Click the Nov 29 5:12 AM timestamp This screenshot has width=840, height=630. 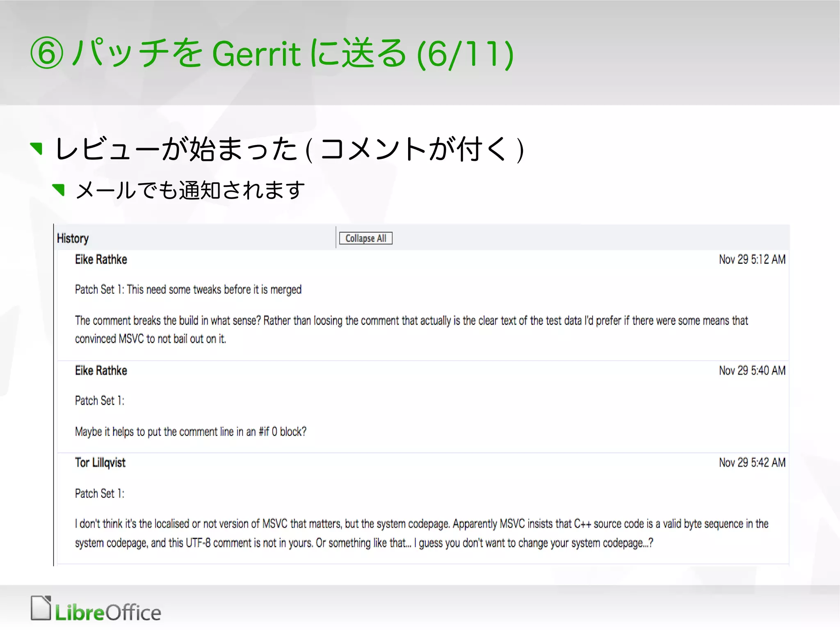pyautogui.click(x=752, y=259)
